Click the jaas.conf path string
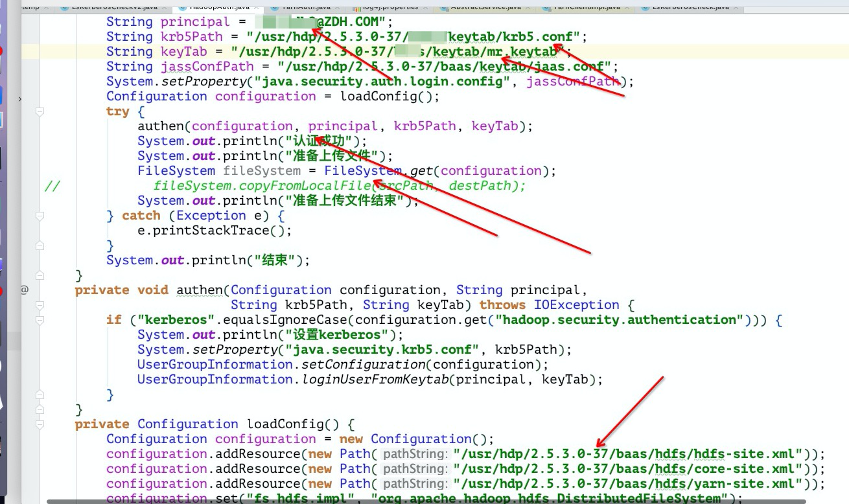849x504 pixels. click(443, 67)
